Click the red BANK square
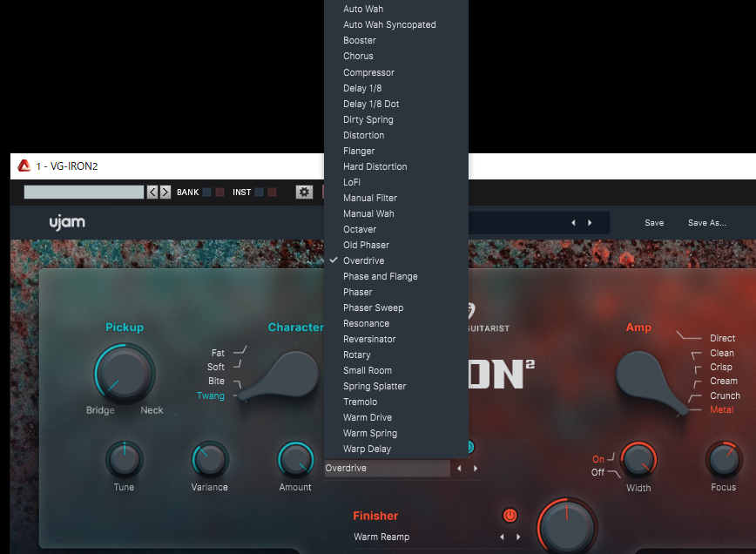Viewport: 756px width, 554px height. pyautogui.click(x=219, y=192)
